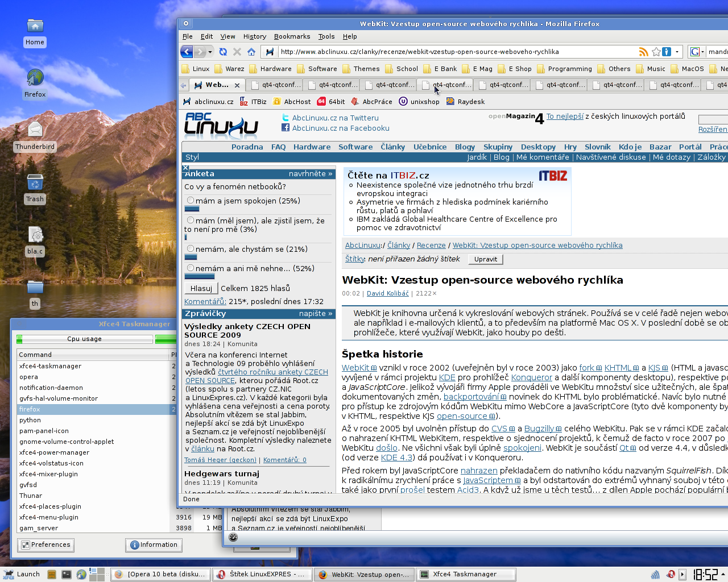The height and width of the screenshot is (582, 728).
Task: Select 'nemám, ale chystám se (21%)' option
Action: [x=191, y=249]
